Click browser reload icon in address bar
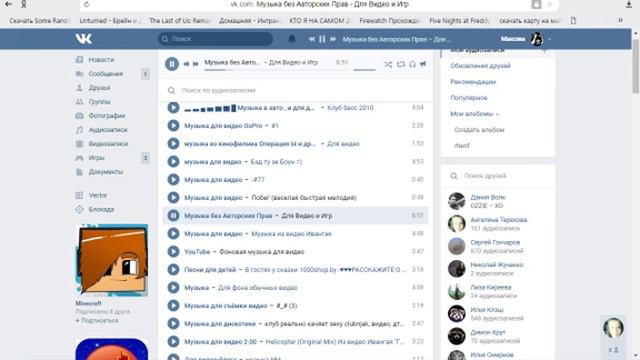 [x=86, y=4]
